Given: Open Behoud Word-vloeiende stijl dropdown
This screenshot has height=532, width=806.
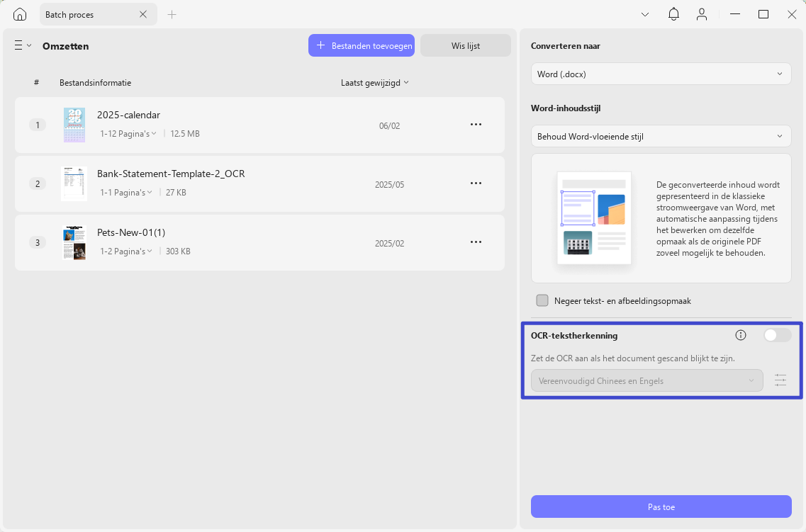Looking at the screenshot, I should [661, 137].
